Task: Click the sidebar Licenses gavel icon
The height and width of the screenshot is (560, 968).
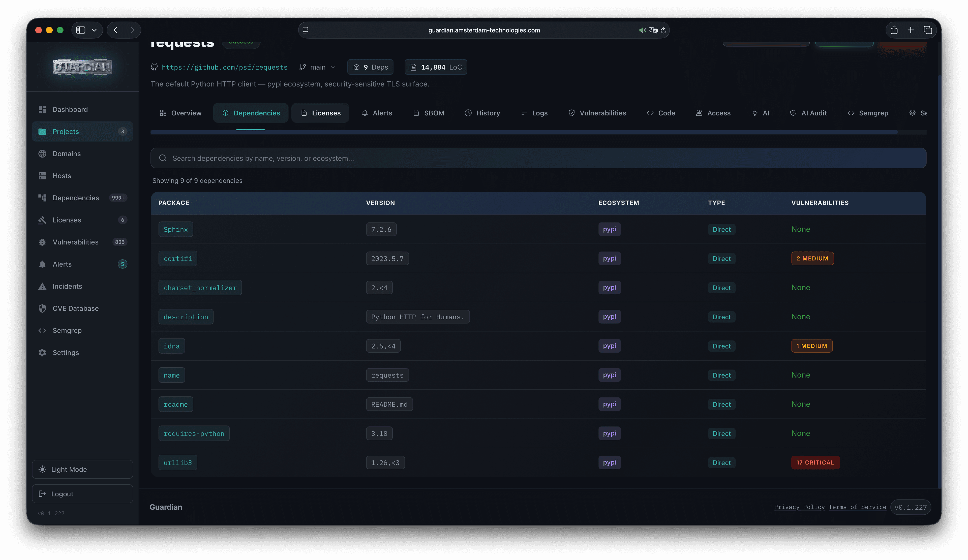Action: pyautogui.click(x=42, y=220)
